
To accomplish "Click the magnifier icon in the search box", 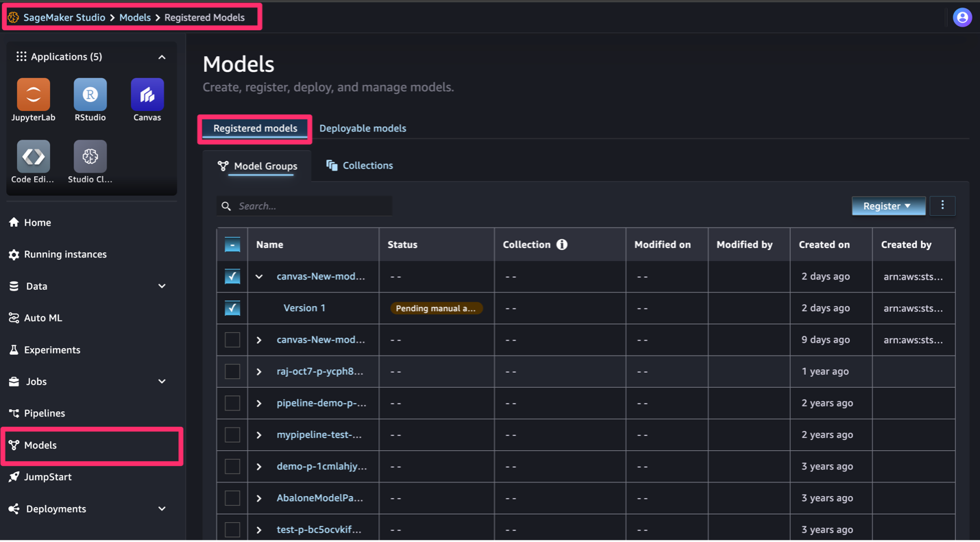I will point(226,206).
